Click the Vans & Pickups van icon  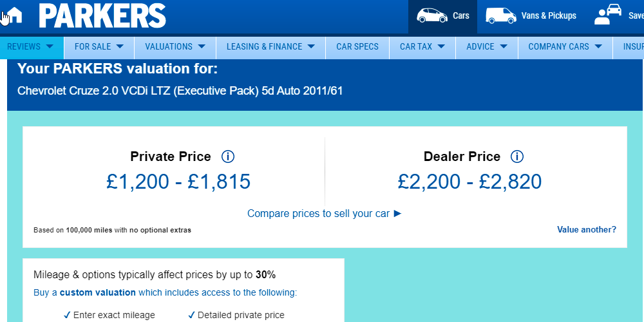pyautogui.click(x=500, y=15)
